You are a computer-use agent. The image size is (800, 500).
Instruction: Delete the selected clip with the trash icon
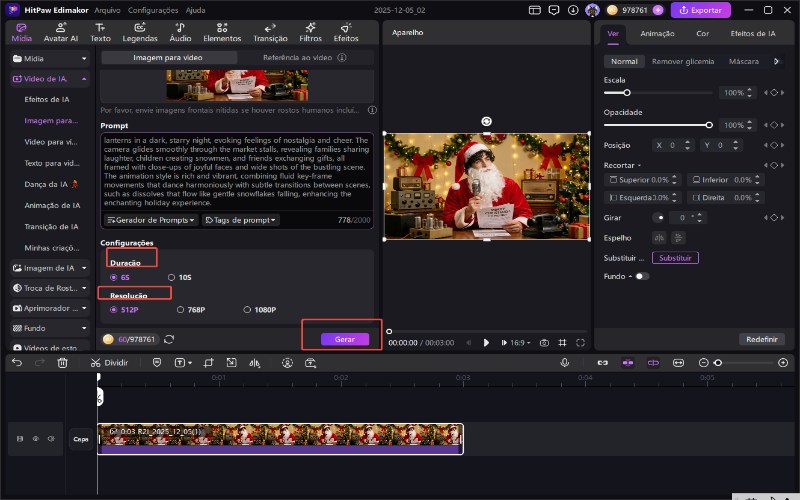(62, 363)
